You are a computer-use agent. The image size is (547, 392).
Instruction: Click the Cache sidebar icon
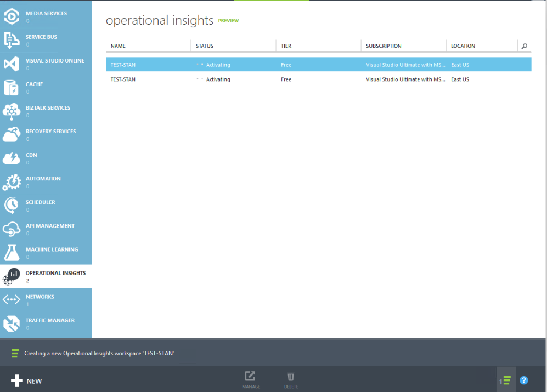[x=12, y=87]
